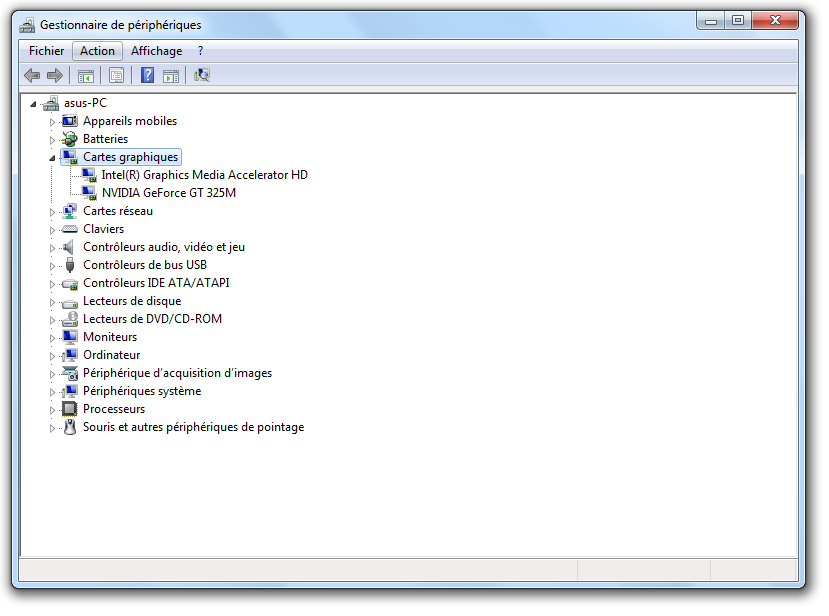The image size is (829, 616).
Task: Click the DVD/CD-ROM drive icon
Action: [x=70, y=319]
